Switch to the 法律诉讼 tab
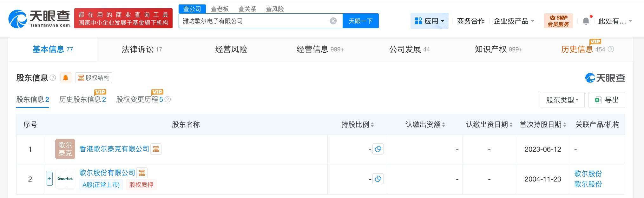Image resolution: width=644 pixels, height=198 pixels. [141, 49]
